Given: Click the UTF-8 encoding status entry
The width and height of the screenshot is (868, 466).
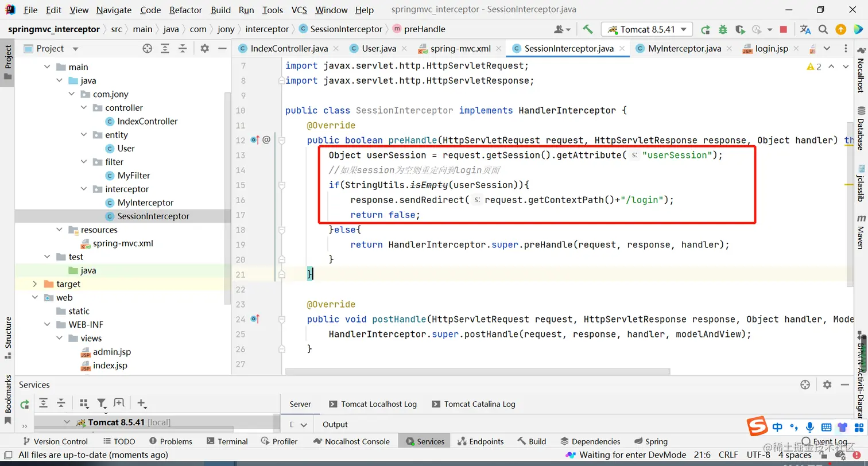Looking at the screenshot, I should pyautogui.click(x=759, y=455).
